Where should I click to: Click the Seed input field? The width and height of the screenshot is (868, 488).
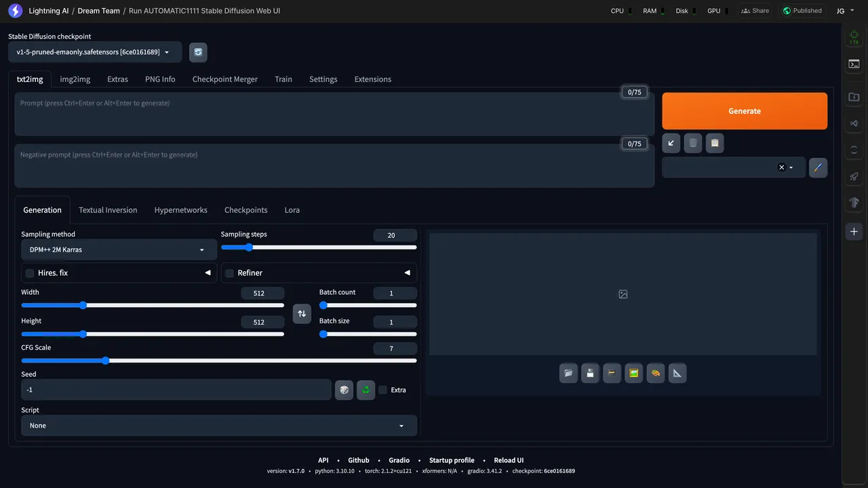tap(176, 390)
